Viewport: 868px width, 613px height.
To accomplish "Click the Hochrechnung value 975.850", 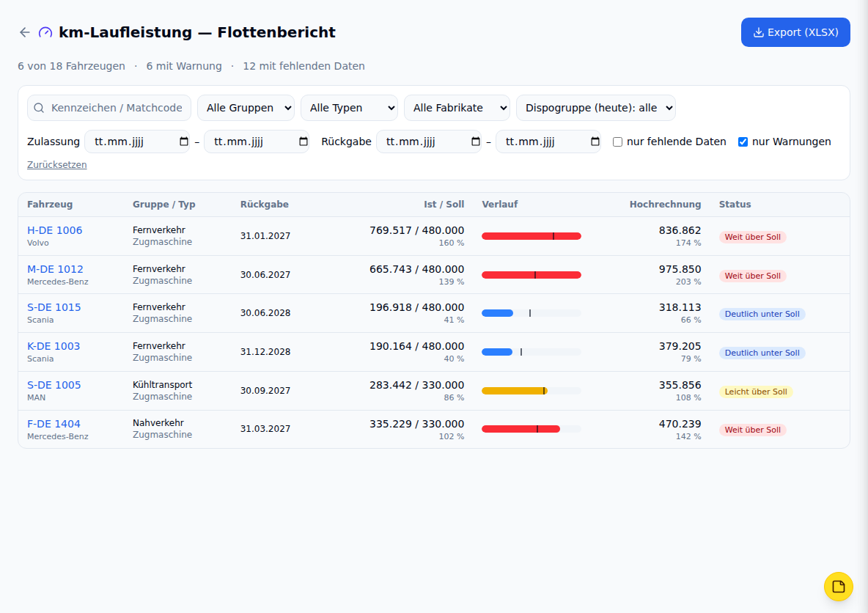I will 680,269.
